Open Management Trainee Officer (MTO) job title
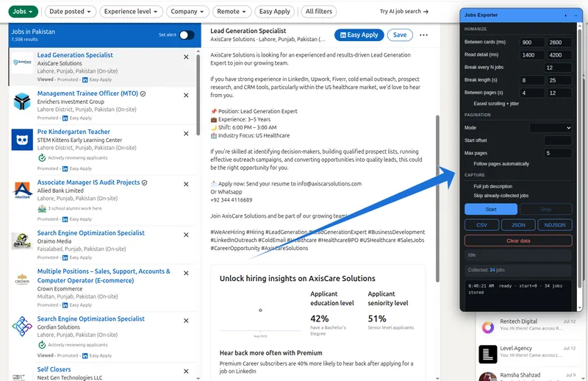This screenshot has height=381, width=588. point(87,93)
